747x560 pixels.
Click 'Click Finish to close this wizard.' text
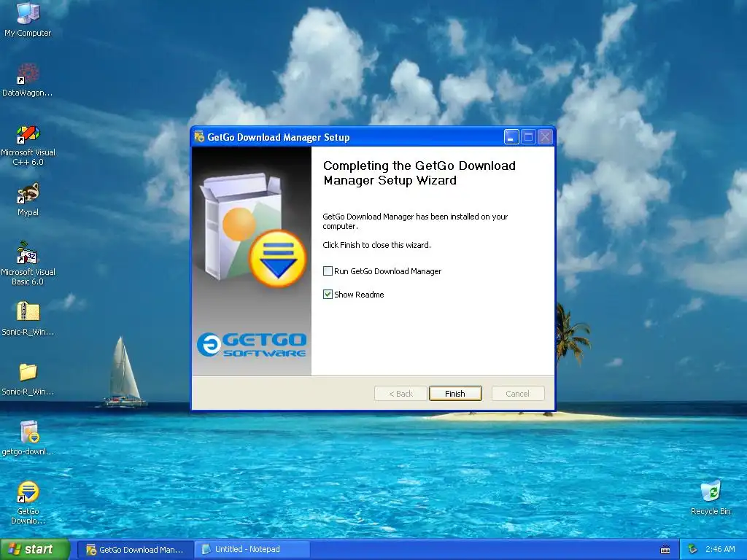pyautogui.click(x=376, y=245)
